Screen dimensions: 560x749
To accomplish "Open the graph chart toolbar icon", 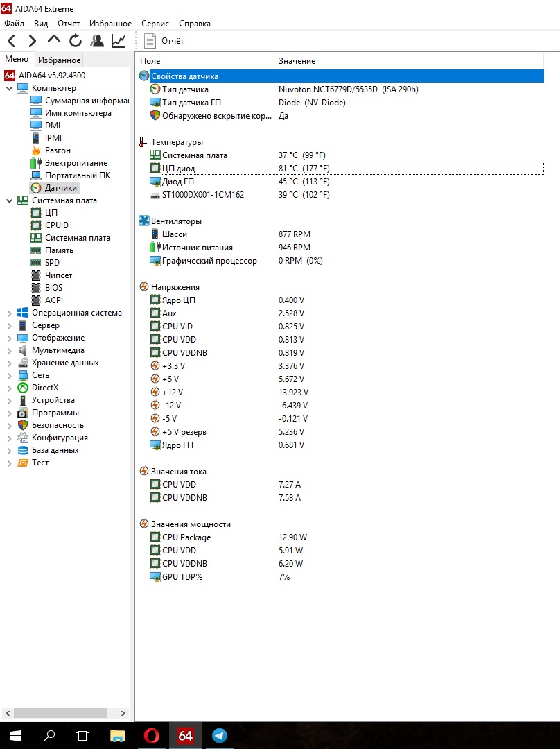I will coord(119,41).
